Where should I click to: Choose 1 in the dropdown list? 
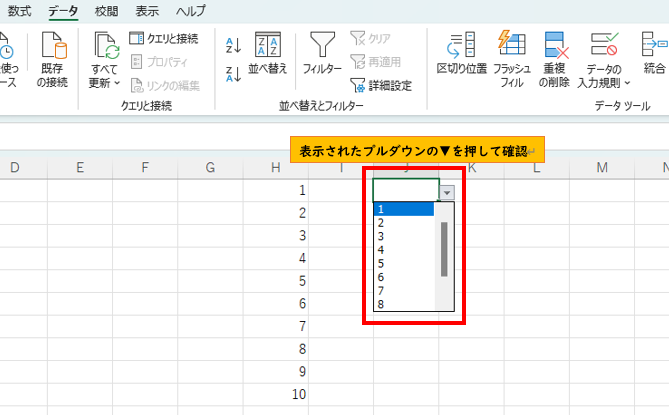tap(404, 209)
